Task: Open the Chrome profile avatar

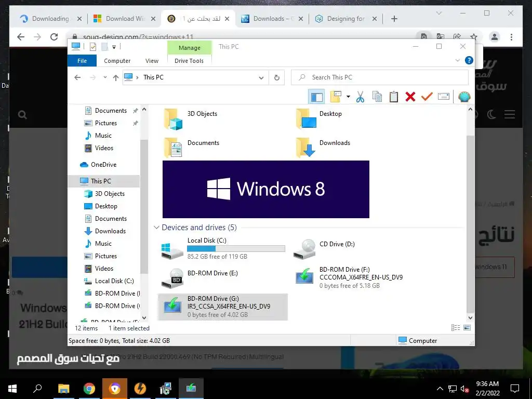Action: point(495,37)
